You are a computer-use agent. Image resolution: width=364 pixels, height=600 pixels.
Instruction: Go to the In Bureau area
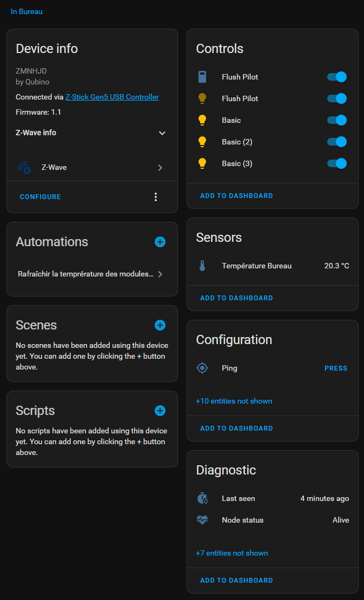point(27,11)
